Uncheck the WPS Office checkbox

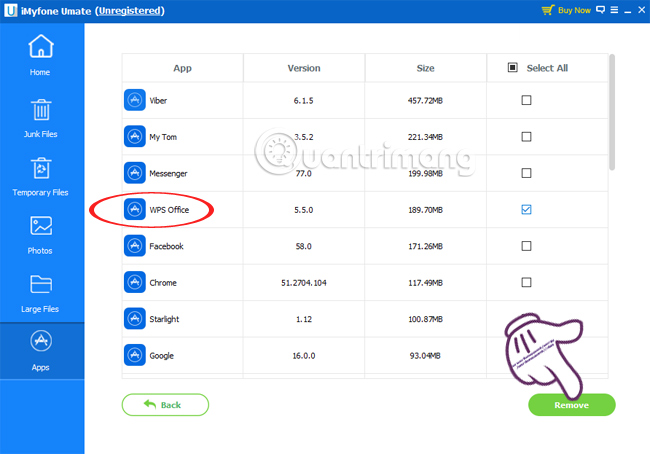click(x=526, y=210)
